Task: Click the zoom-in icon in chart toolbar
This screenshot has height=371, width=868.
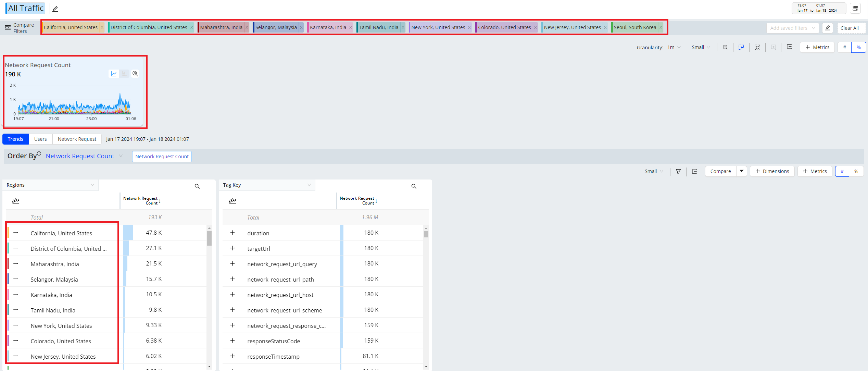Action: 725,47
